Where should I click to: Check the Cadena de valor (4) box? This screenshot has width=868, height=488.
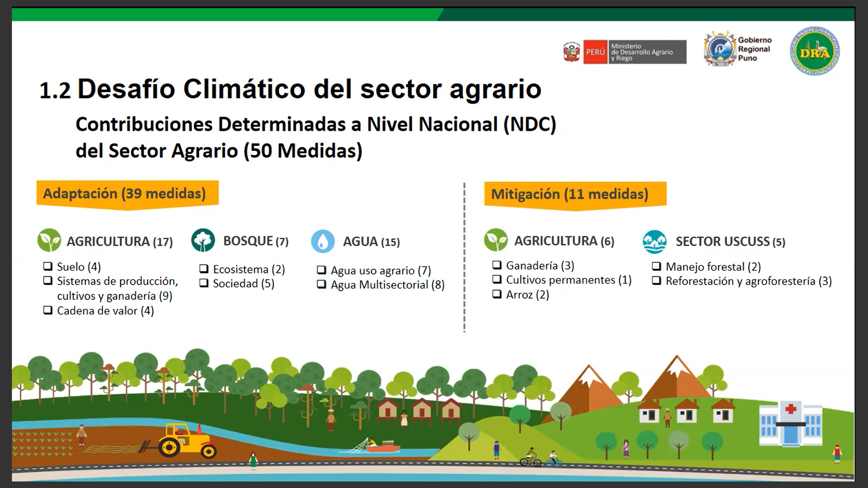[48, 310]
